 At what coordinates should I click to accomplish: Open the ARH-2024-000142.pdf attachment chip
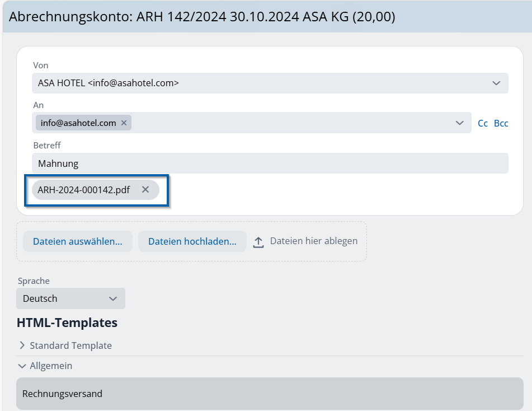point(84,190)
